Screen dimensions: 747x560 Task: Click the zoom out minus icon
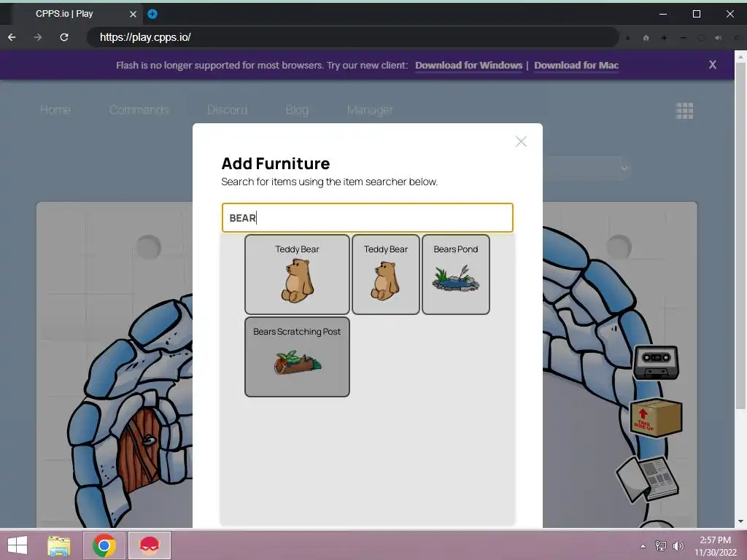[x=683, y=38]
